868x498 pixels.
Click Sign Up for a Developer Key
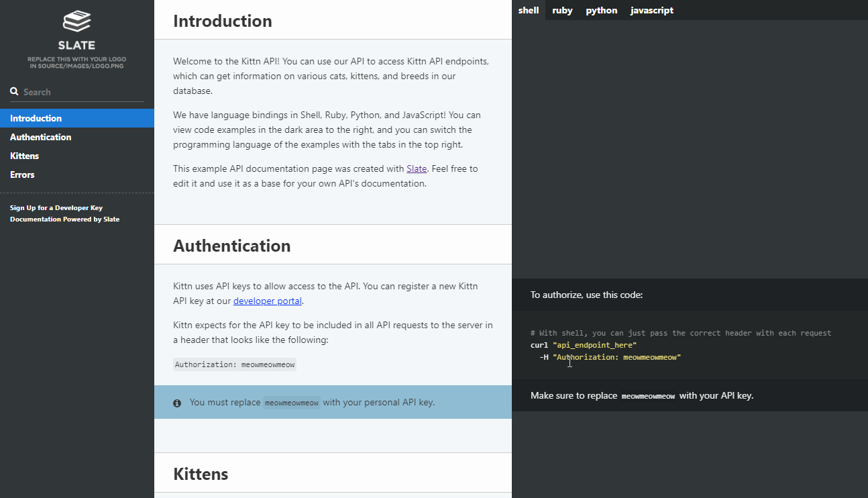pyautogui.click(x=56, y=208)
